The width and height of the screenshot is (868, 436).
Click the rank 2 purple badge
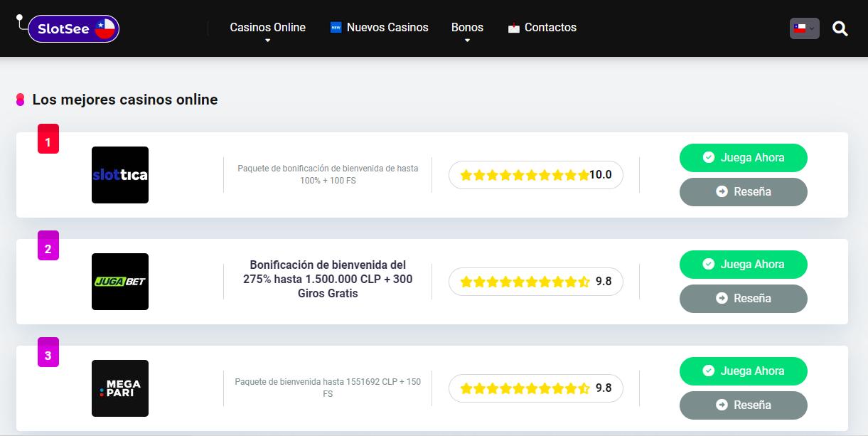pos(48,247)
